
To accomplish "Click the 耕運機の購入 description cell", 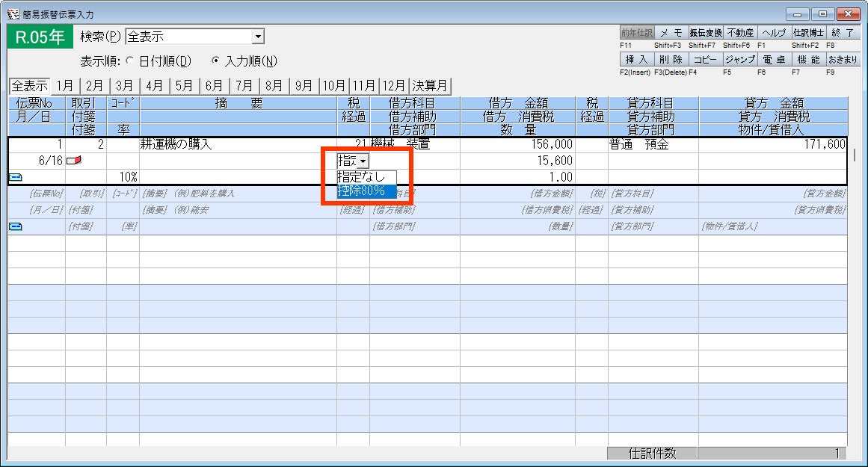I will pyautogui.click(x=238, y=144).
